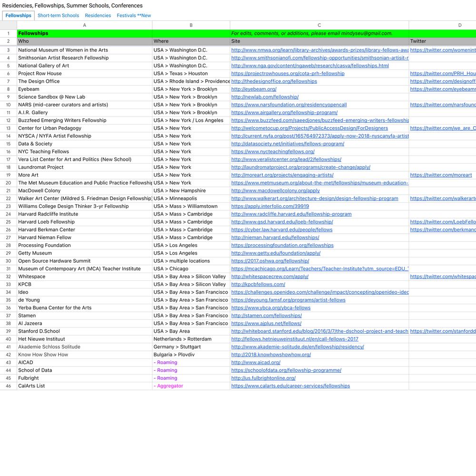The height and width of the screenshot is (476, 476).
Task: Open the apply.interfolio.com/39919 link
Action: [x=270, y=207]
